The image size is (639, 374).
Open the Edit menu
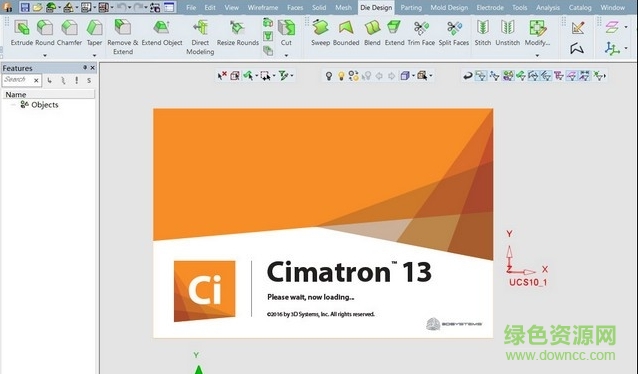tap(210, 7)
